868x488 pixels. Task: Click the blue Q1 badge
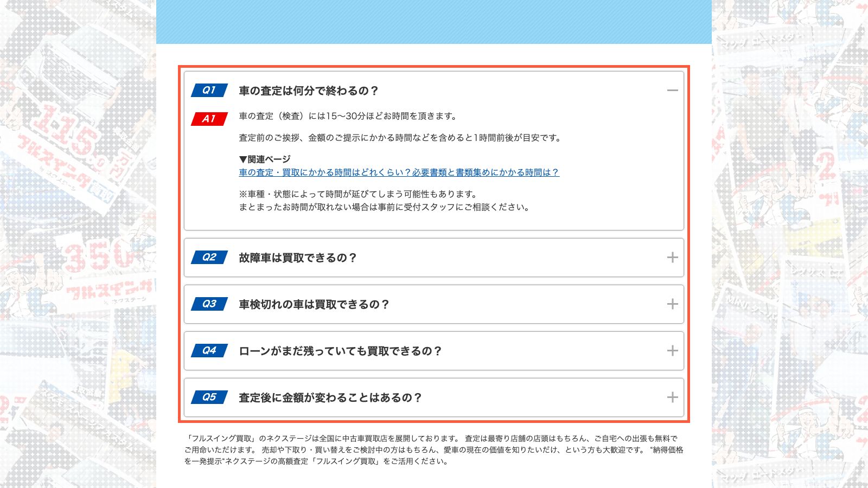coord(209,91)
